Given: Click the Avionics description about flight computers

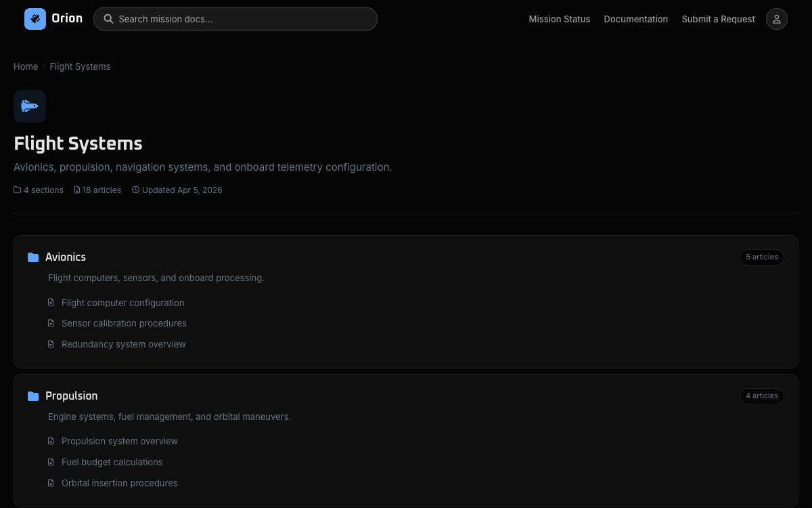Looking at the screenshot, I should click(156, 278).
